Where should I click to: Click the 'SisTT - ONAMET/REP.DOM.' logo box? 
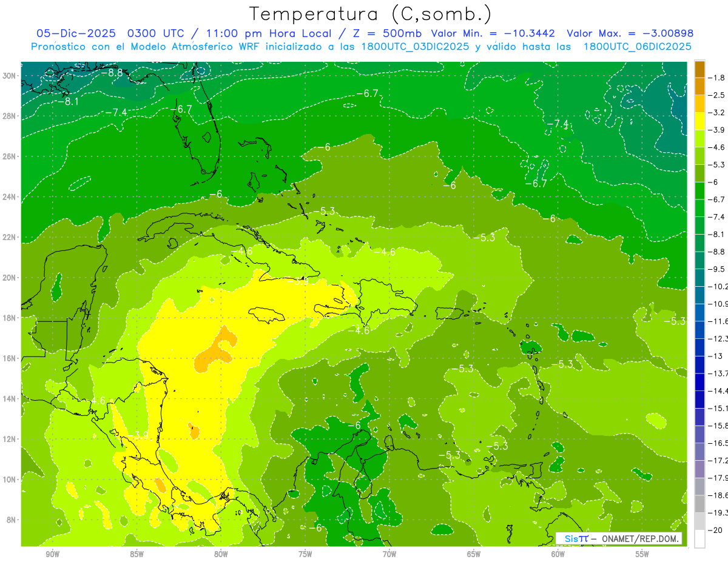pyautogui.click(x=619, y=538)
